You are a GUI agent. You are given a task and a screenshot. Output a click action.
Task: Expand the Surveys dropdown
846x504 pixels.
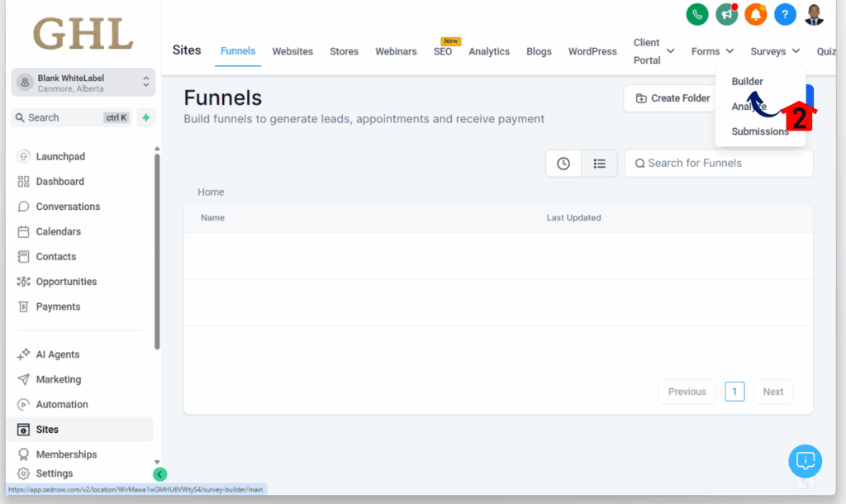pyautogui.click(x=775, y=51)
